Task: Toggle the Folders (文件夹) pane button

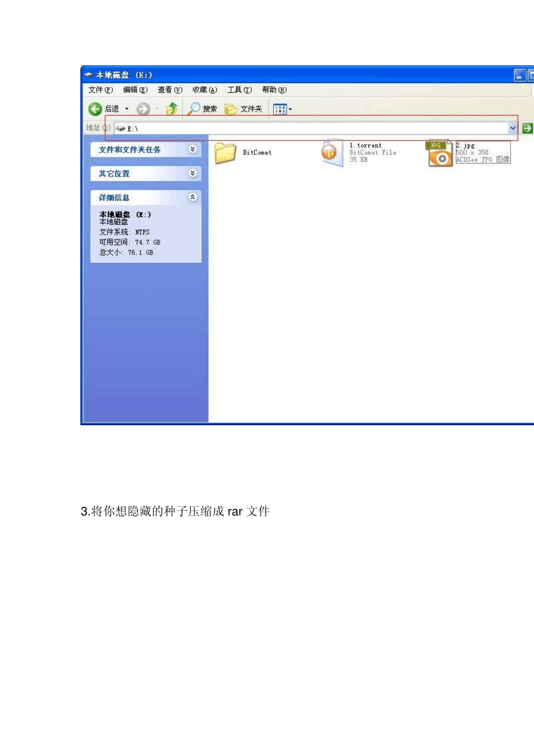Action: (243, 109)
